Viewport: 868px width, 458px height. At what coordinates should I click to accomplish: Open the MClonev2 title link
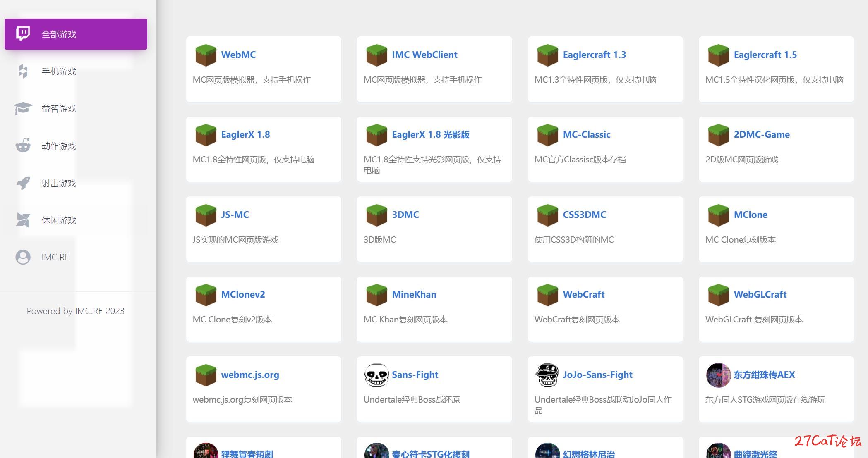[243, 294]
